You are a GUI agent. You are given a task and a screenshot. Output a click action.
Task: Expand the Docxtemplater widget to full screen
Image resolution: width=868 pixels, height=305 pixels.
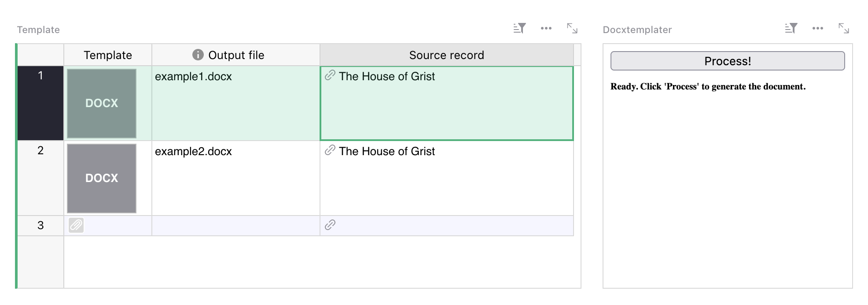point(844,28)
